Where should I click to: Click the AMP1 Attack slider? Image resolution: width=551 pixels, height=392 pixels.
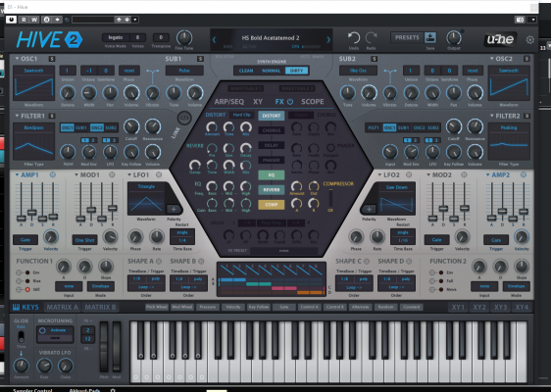22,219
